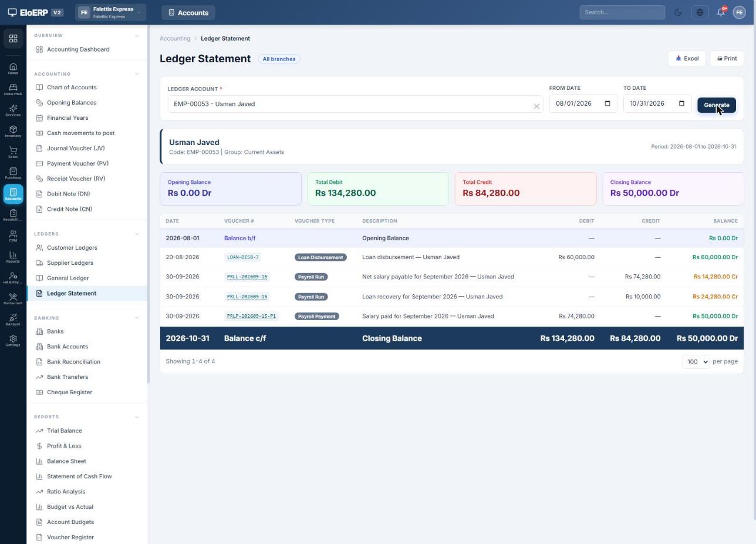
Task: Open the Services module icon
Action: pos(13,110)
